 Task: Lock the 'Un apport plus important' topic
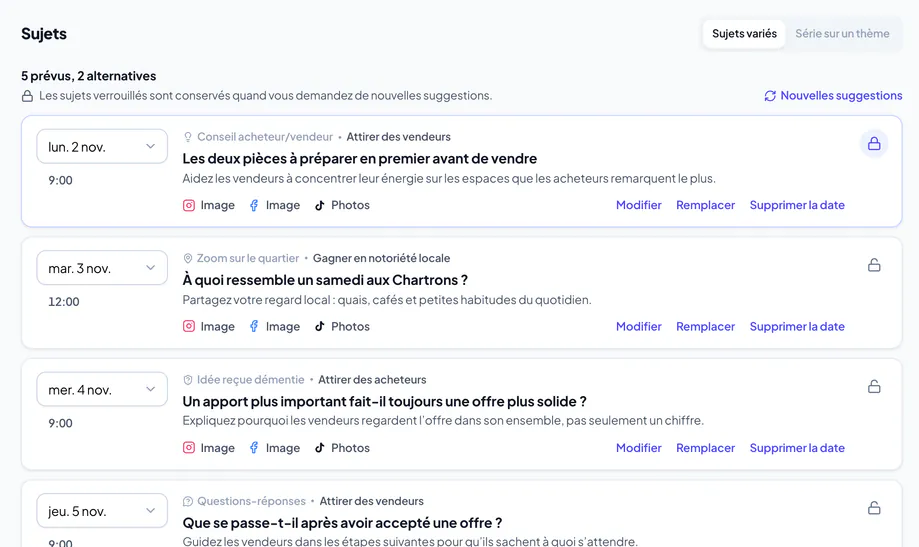[x=874, y=386]
